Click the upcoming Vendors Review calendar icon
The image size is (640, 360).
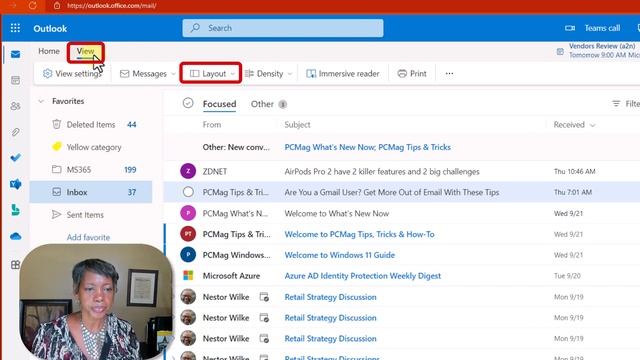(x=560, y=51)
